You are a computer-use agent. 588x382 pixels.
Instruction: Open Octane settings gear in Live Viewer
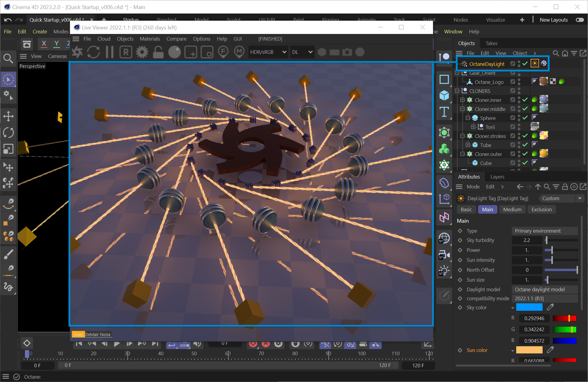pyautogui.click(x=142, y=52)
